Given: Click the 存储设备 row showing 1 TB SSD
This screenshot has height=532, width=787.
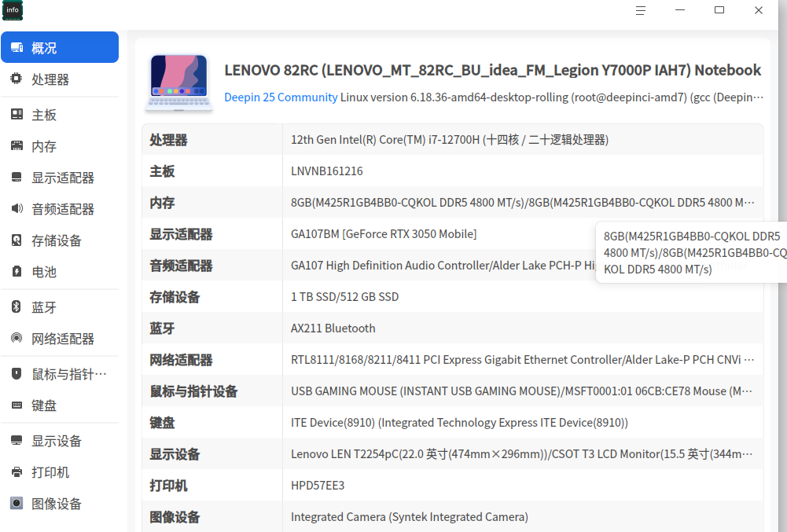Looking at the screenshot, I should [x=453, y=296].
